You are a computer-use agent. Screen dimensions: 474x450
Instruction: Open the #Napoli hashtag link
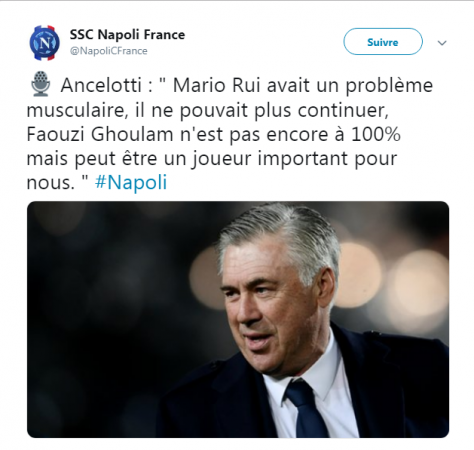click(x=131, y=182)
